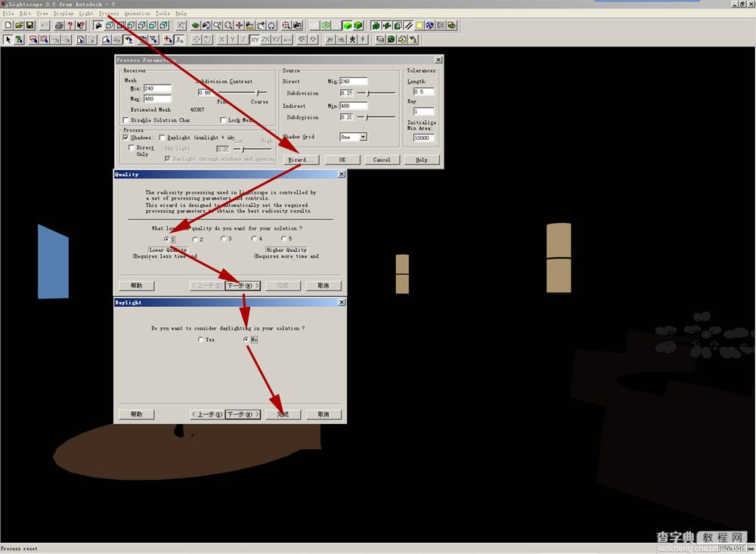Click the Tolerances Length input field
756x554 pixels.
click(423, 91)
